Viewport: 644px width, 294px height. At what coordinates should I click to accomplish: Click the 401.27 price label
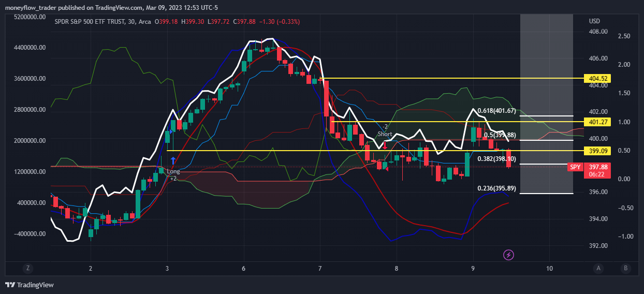click(597, 122)
